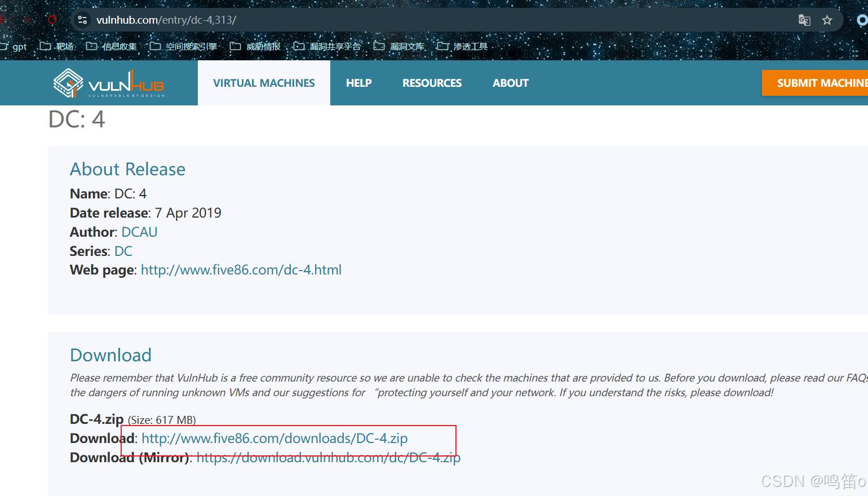Open the DCAU author link
Viewport: 868px width, 496px height.
139,232
